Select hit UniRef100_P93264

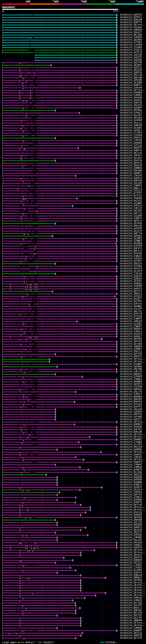[131, 27]
